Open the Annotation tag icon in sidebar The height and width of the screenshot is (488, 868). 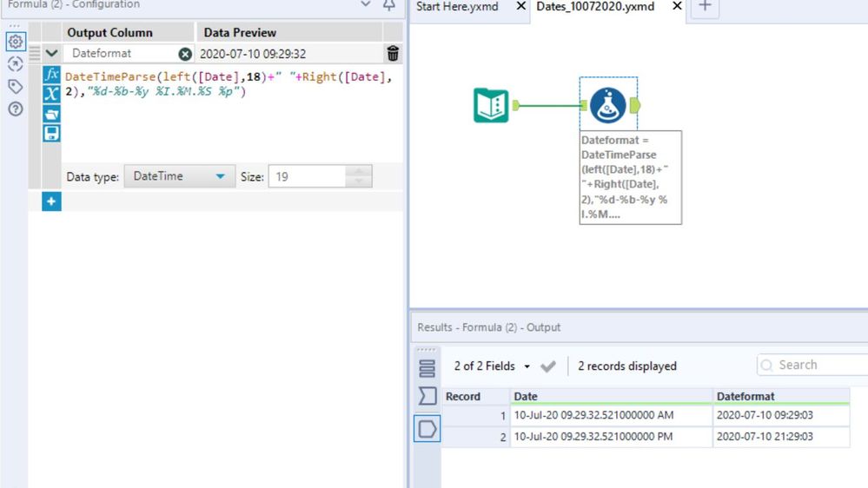[16, 86]
